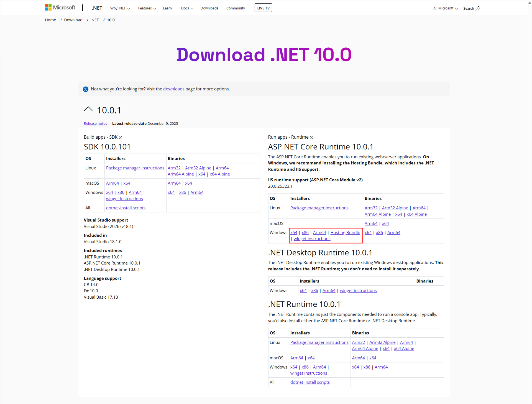Screen dimensions: 532x404
Task: Open the Why .NET dropdown
Action: click(x=120, y=8)
